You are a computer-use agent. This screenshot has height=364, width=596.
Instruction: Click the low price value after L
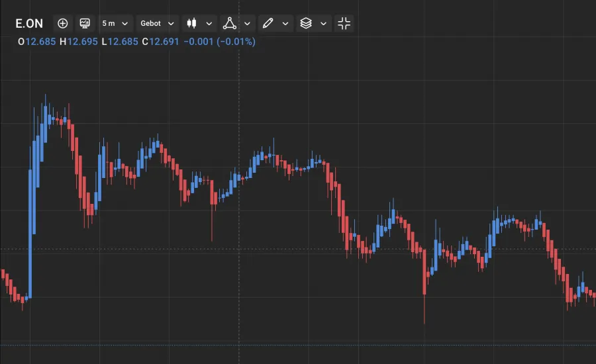[x=123, y=42]
